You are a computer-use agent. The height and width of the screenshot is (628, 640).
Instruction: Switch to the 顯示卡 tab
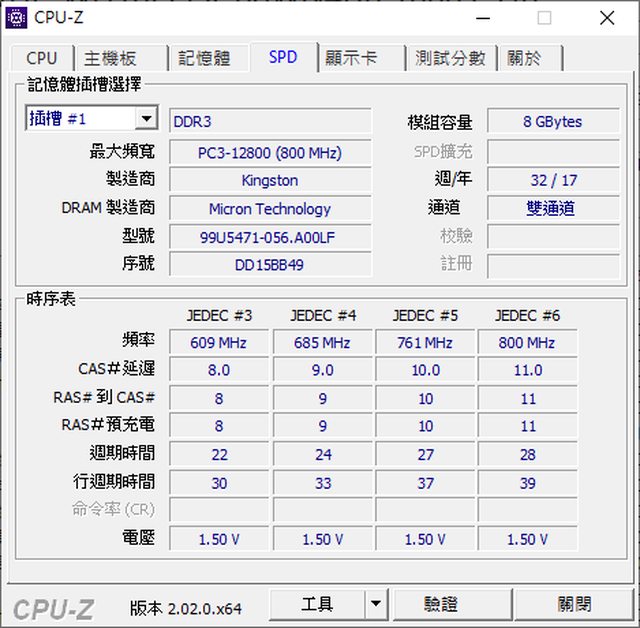point(351,58)
